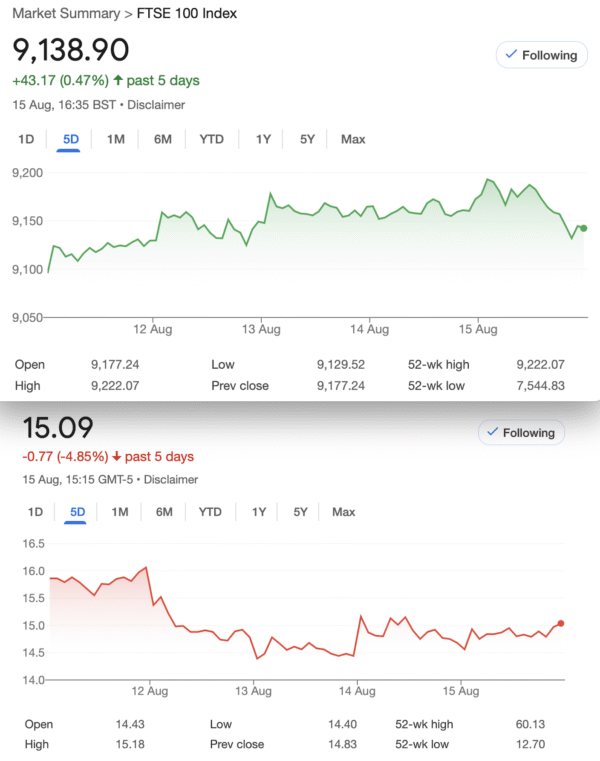Image resolution: width=600 pixels, height=761 pixels.
Task: Toggle Following button on FTSE 100 card
Action: (x=542, y=55)
